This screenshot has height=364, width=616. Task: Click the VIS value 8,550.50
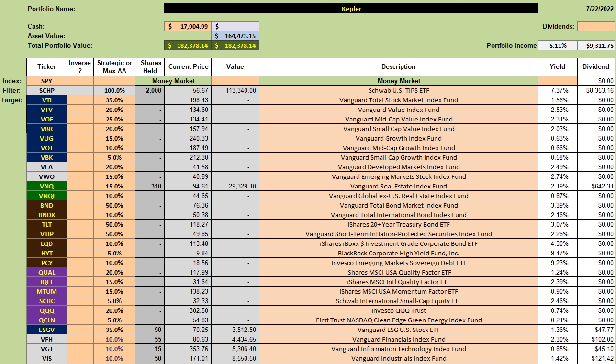coord(235,358)
